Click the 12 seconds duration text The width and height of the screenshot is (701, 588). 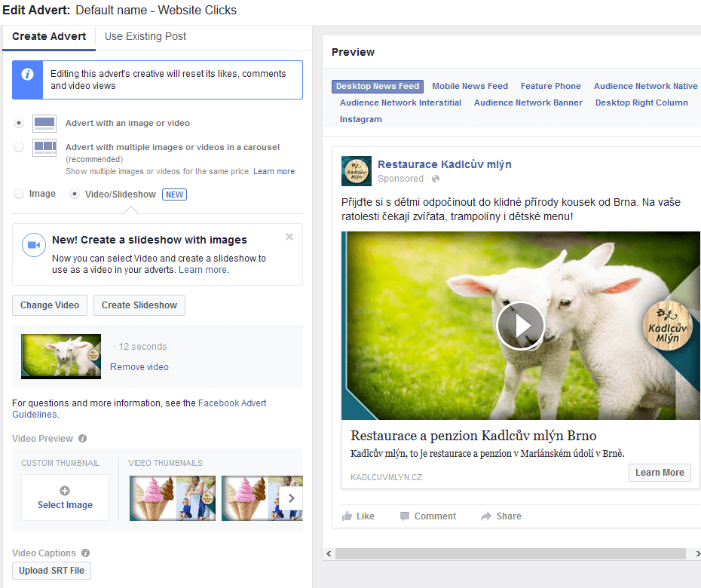pos(142,347)
